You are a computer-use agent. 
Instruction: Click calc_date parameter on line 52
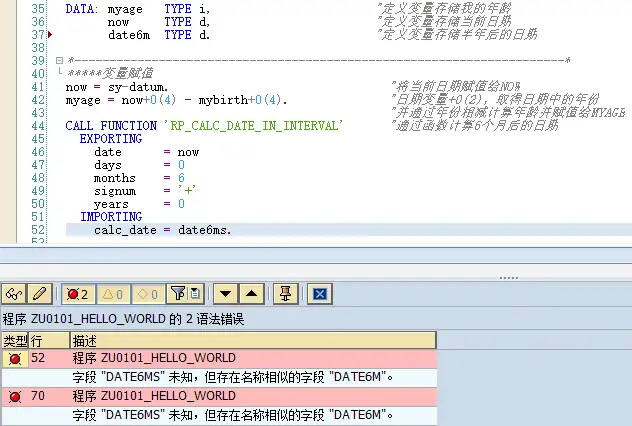coord(125,230)
